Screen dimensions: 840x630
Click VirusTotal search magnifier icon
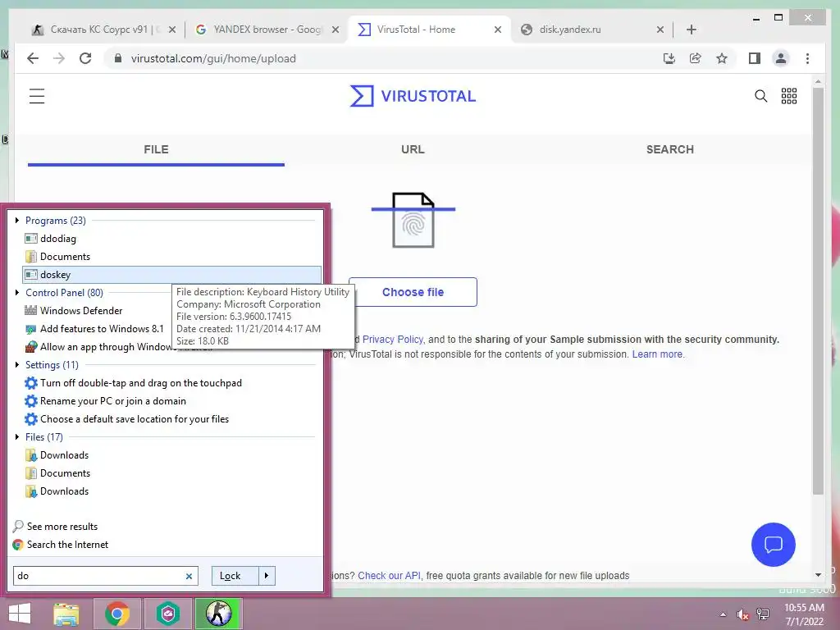(760, 96)
